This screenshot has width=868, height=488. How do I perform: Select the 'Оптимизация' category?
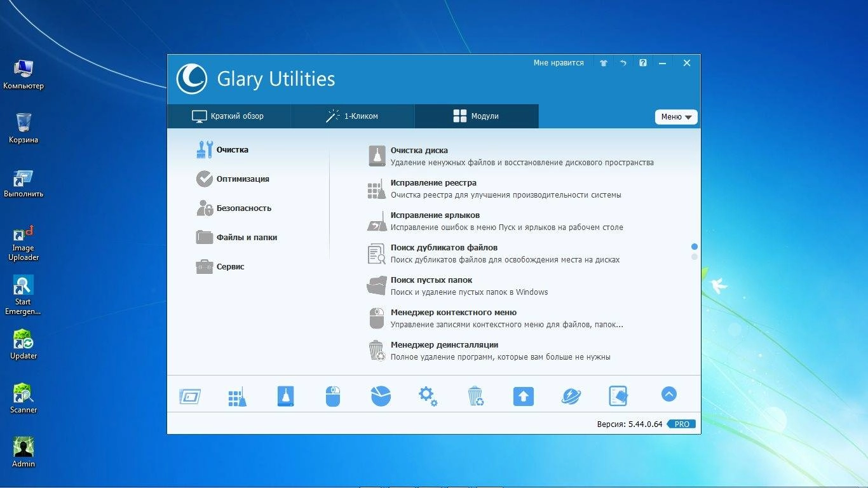coord(233,179)
